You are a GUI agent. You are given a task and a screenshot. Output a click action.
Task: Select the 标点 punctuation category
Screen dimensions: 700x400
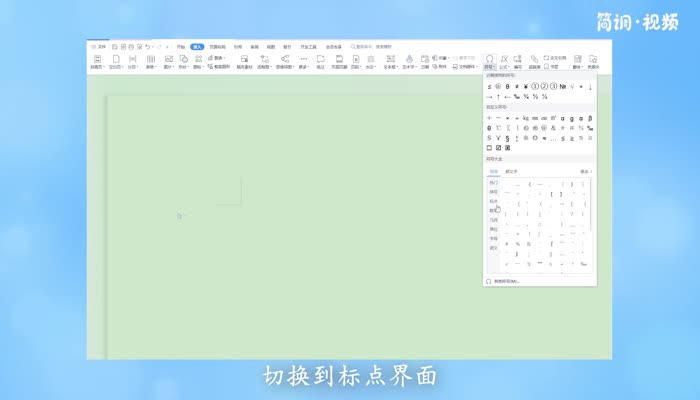coord(493,201)
